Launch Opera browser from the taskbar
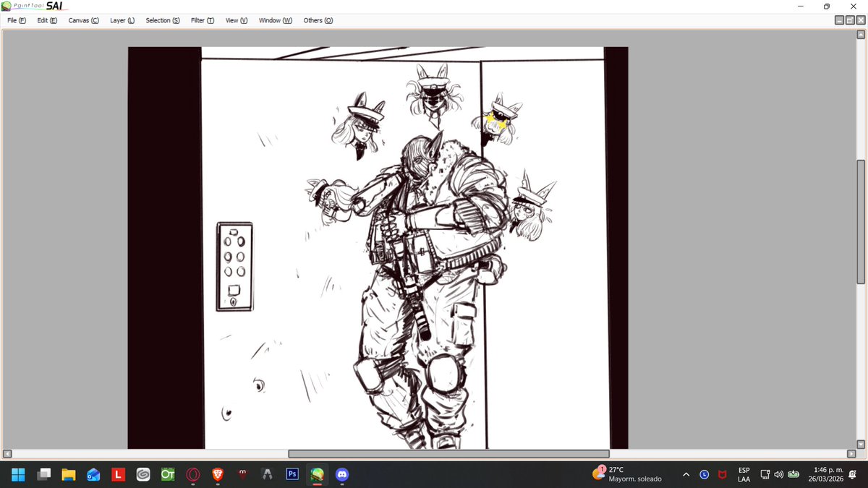This screenshot has width=868, height=488. [192, 475]
